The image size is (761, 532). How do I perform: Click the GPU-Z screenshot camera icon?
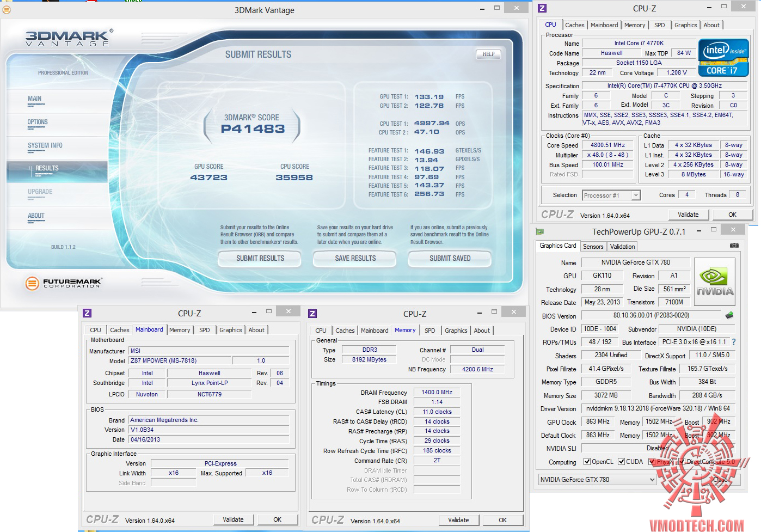(734, 246)
